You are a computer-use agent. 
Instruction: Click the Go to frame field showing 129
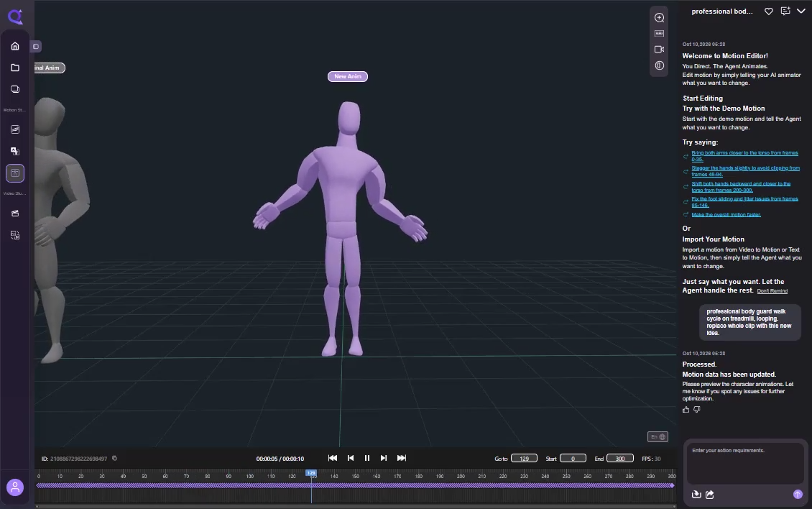point(524,459)
